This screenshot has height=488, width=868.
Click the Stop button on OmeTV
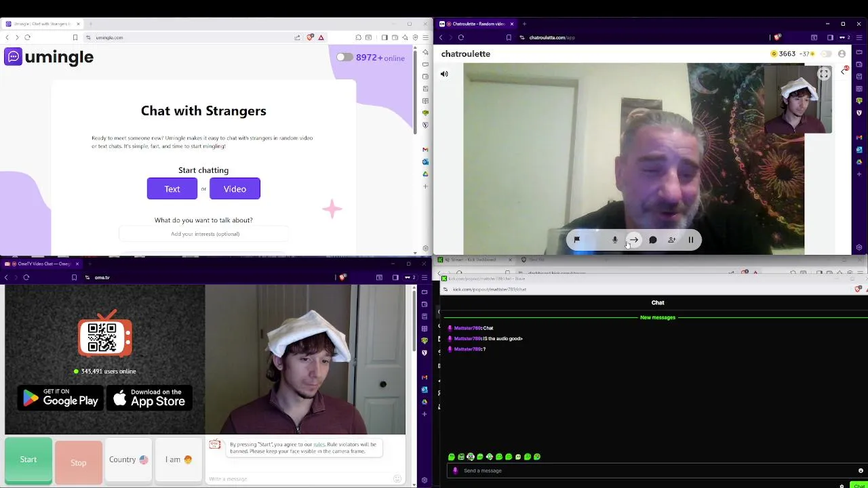tap(79, 462)
